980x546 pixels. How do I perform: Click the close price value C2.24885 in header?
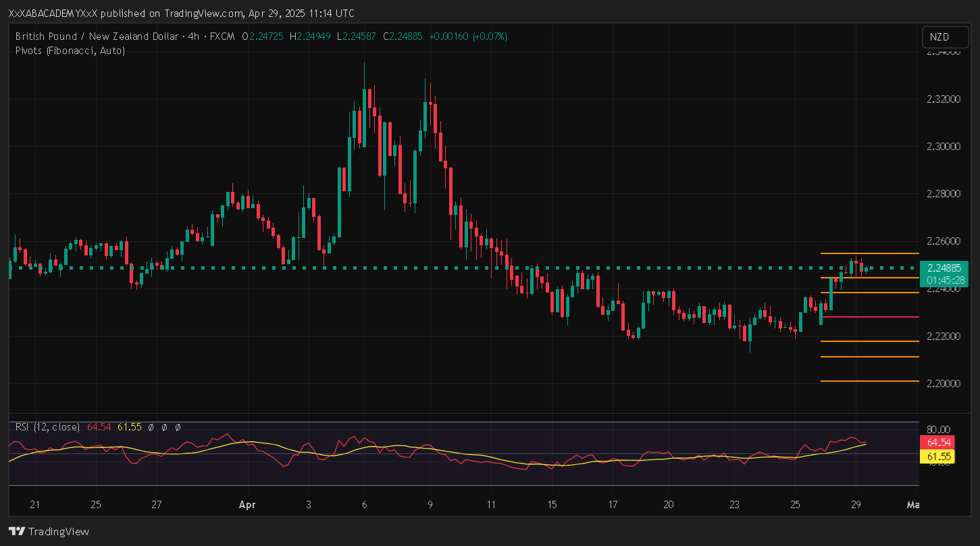[403, 36]
